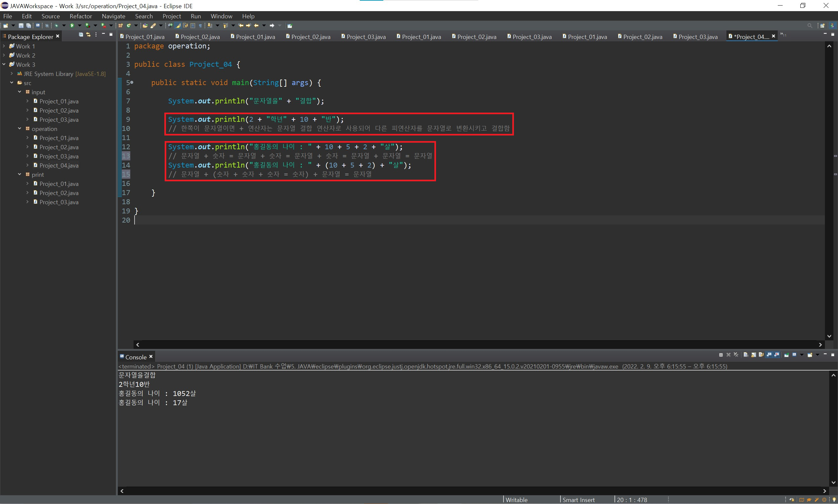This screenshot has height=504, width=838.
Task: Click the New Java Class icon
Action: (129, 26)
